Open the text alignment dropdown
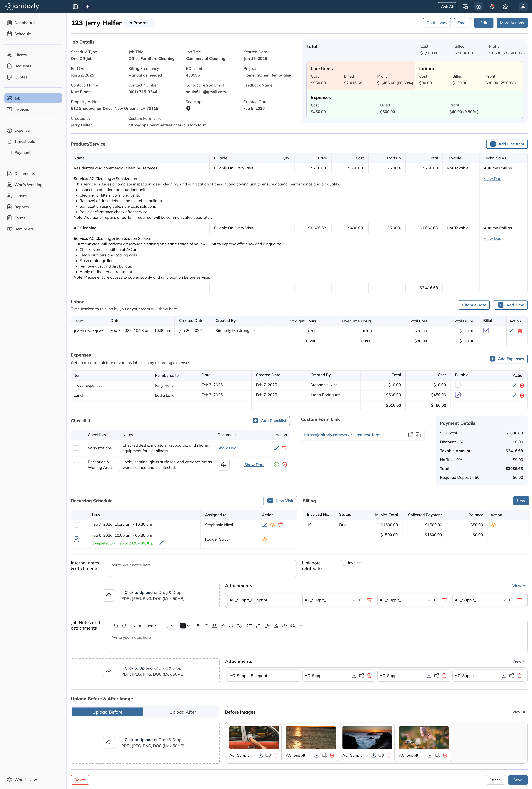Viewport: 532px width, 789px height. coord(169,626)
